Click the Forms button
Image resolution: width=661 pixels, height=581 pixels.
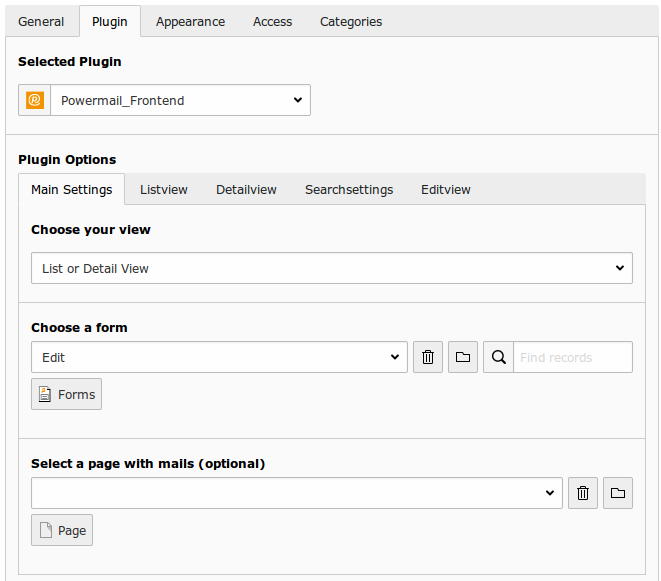[67, 394]
